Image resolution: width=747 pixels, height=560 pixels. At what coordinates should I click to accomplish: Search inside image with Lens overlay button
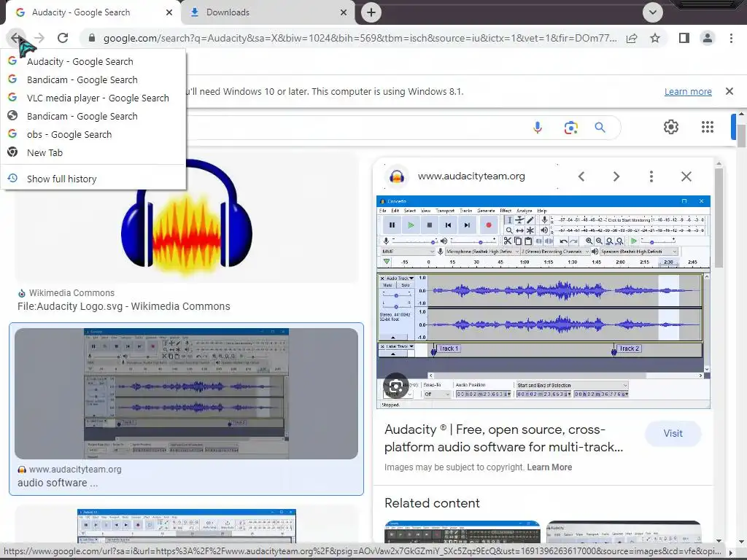[395, 386]
